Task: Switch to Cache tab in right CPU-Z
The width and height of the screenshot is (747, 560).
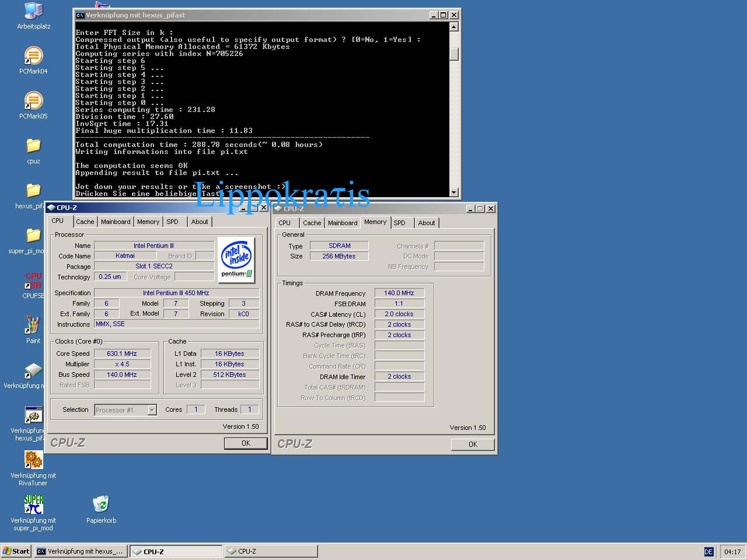Action: 312,223
